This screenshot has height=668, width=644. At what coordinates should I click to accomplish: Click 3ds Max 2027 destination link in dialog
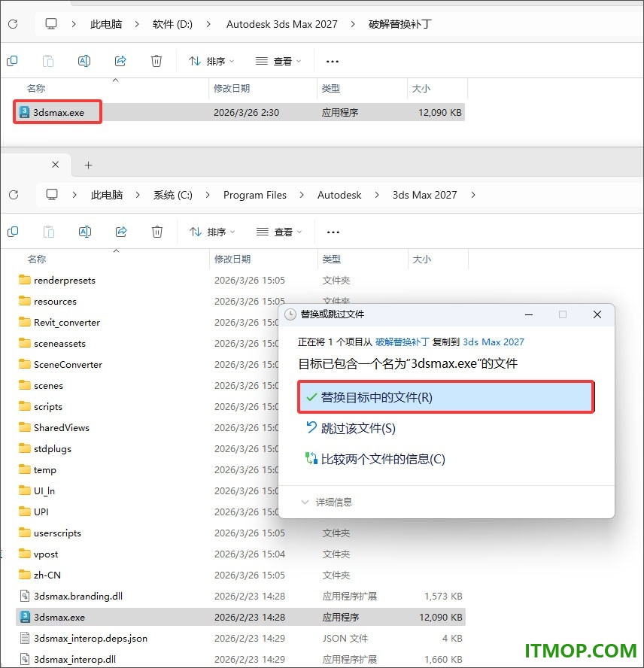[x=494, y=342]
